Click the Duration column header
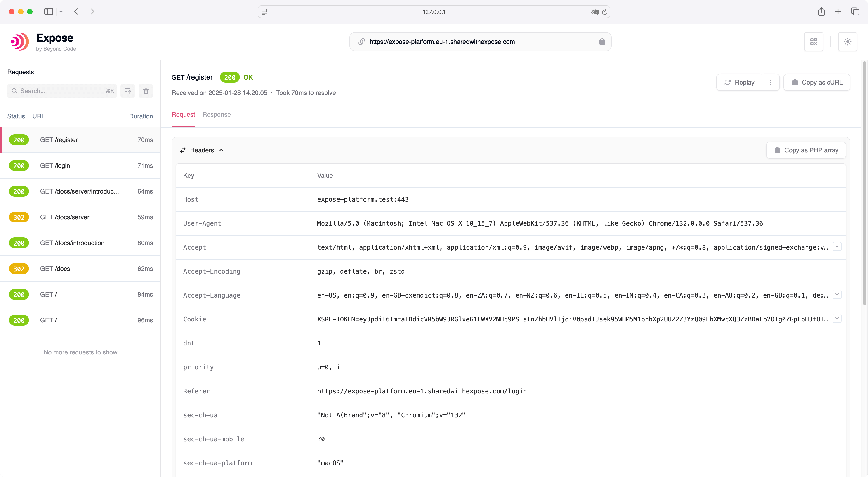 pyautogui.click(x=141, y=116)
